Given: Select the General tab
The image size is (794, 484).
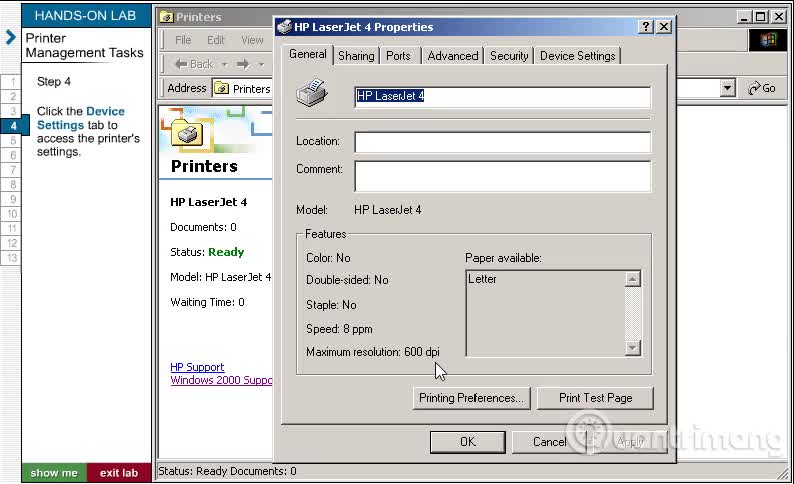Looking at the screenshot, I should pyautogui.click(x=307, y=54).
